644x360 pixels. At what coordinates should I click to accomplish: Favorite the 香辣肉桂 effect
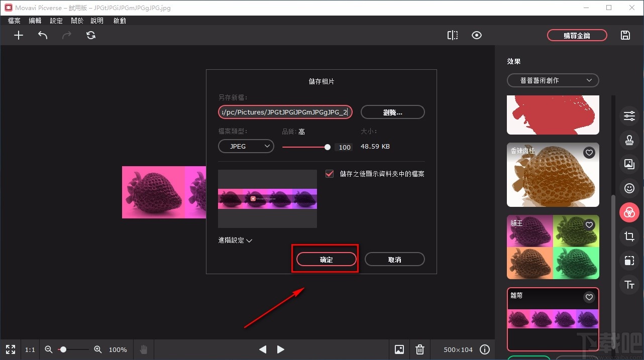589,153
